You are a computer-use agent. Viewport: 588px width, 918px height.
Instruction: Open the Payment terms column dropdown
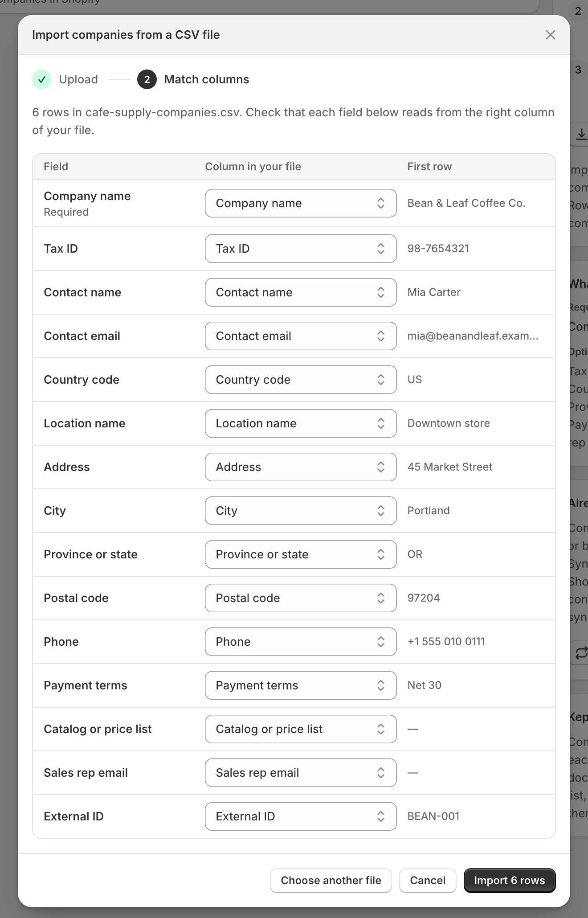click(x=301, y=685)
